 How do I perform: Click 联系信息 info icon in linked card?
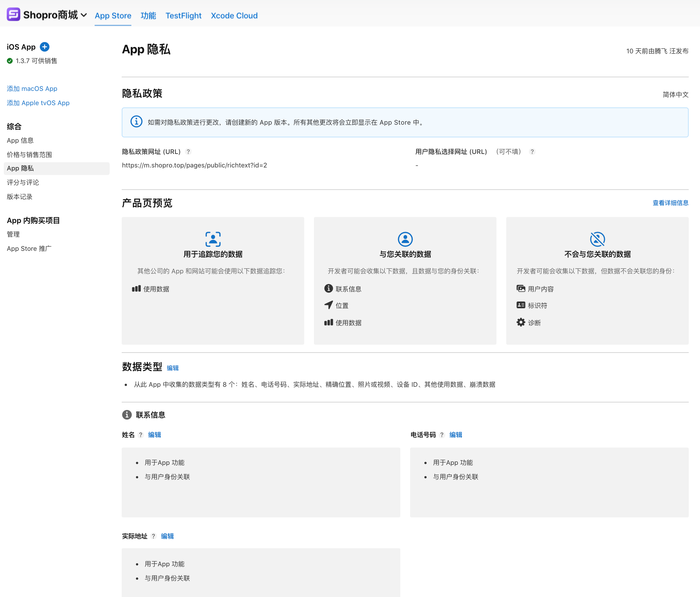tap(329, 288)
